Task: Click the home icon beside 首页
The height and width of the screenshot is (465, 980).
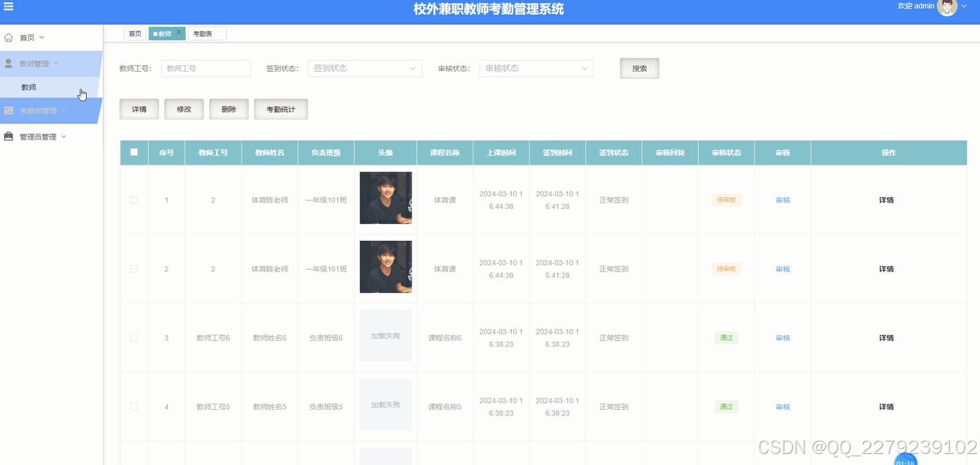Action: 8,37
